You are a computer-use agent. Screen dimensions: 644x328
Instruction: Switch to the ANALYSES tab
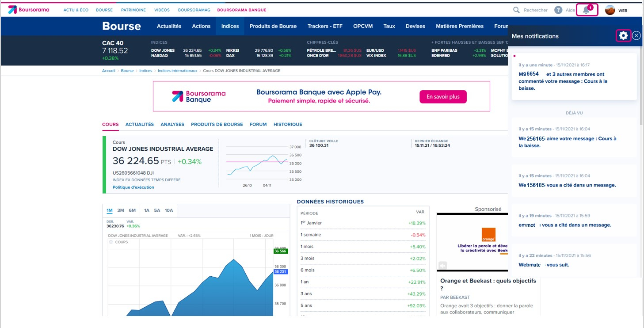(172, 125)
